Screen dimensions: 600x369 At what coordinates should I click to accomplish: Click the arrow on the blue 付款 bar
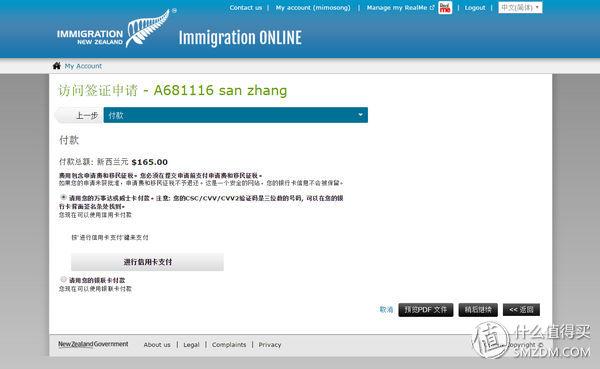click(x=360, y=115)
